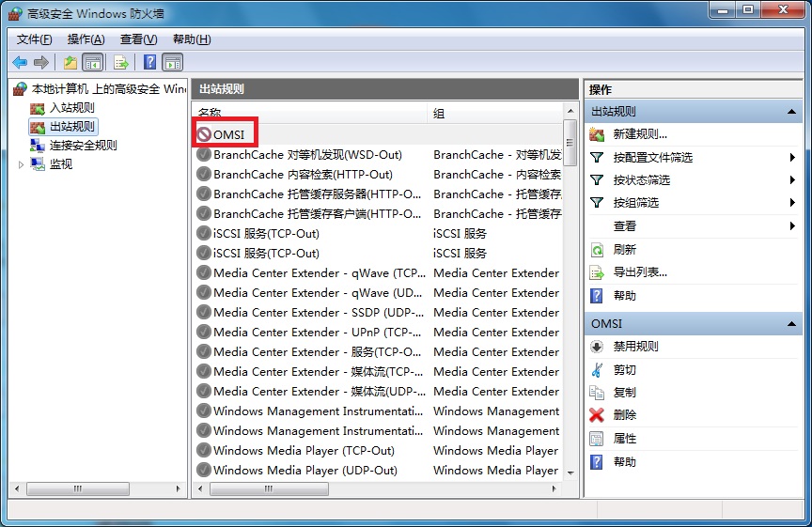Viewport: 812px width, 527px height.
Task: Click the 新建规则 firewall icon
Action: 597,134
